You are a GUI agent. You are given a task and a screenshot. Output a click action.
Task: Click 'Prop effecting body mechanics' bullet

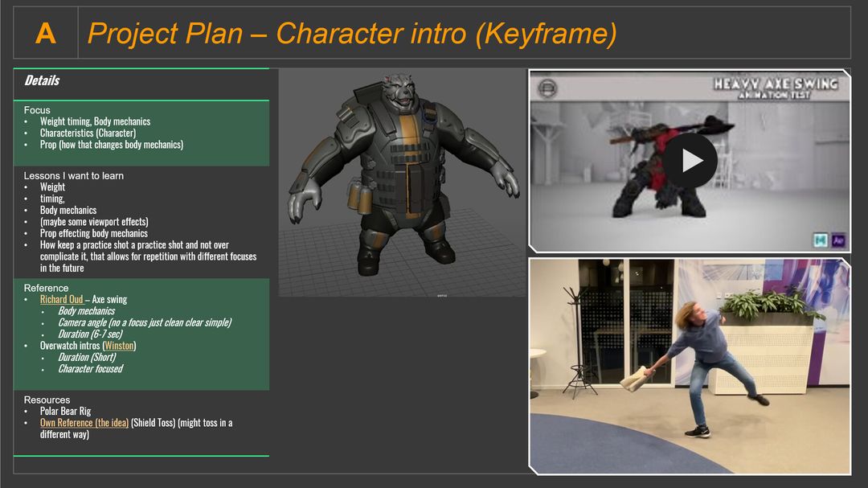tap(93, 233)
